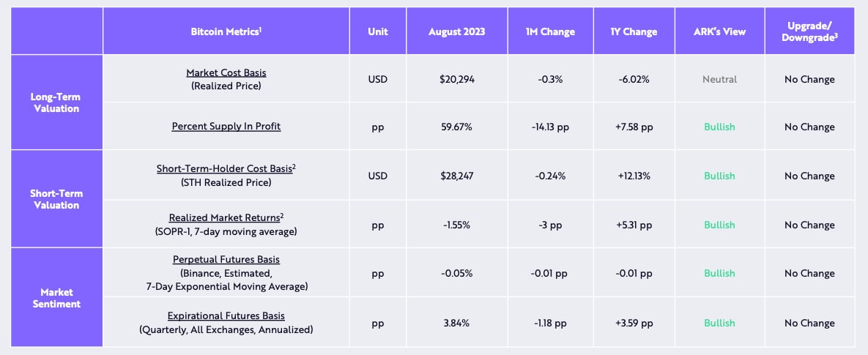Open Short-Term-Holder Cost Basis metric link
The image size is (868, 355).
(x=226, y=169)
